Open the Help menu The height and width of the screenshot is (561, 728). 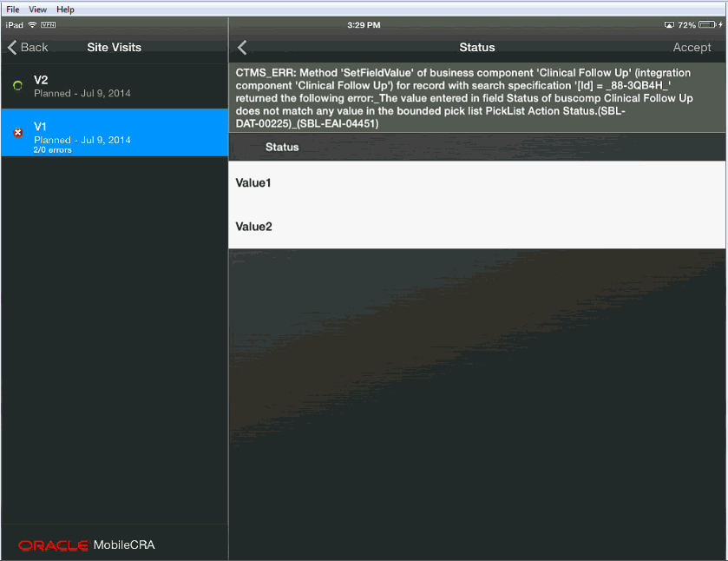tap(65, 10)
